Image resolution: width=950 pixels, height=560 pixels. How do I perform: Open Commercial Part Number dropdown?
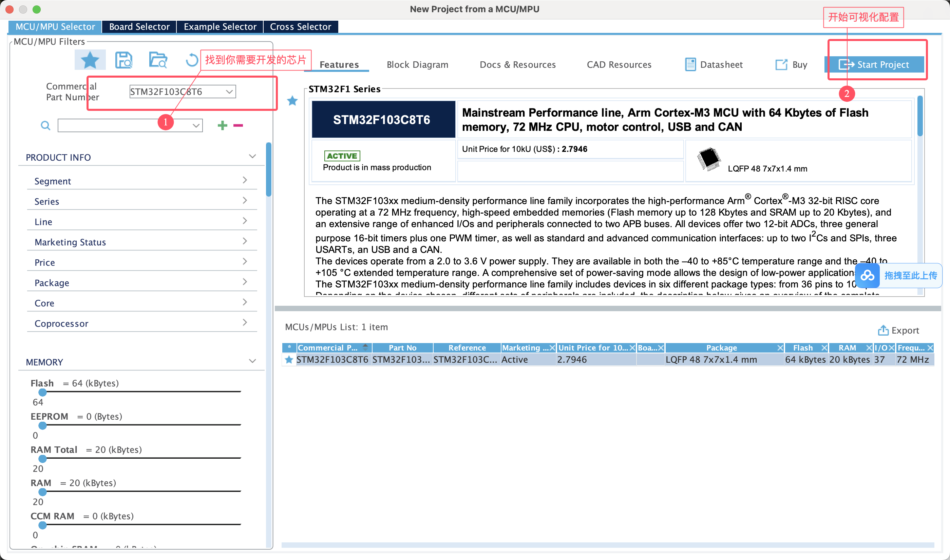point(229,92)
